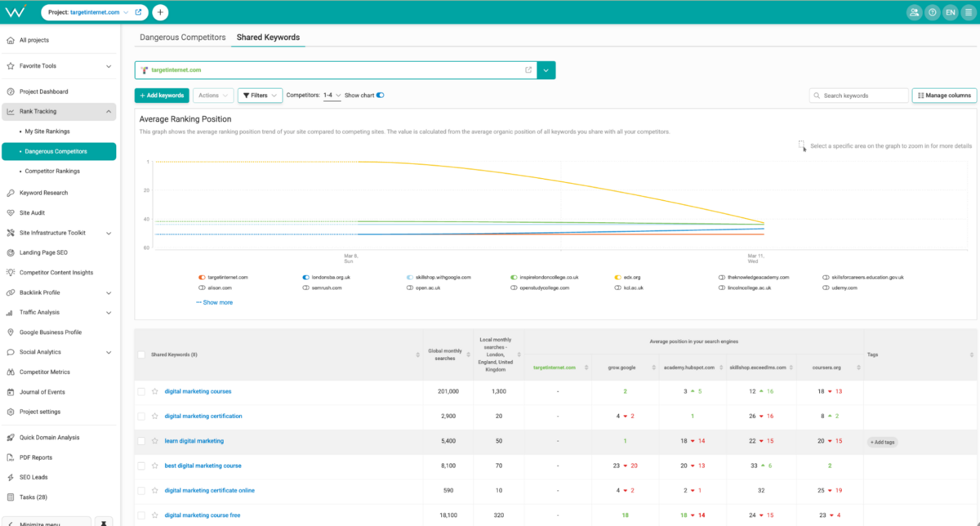Check 'best digital marketing course' row checkbox

pyautogui.click(x=141, y=466)
